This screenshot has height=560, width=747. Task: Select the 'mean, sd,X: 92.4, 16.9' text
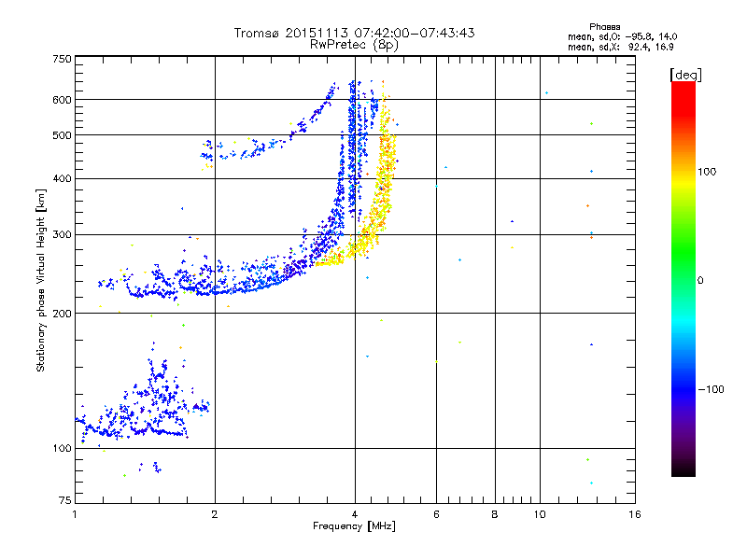pos(620,48)
